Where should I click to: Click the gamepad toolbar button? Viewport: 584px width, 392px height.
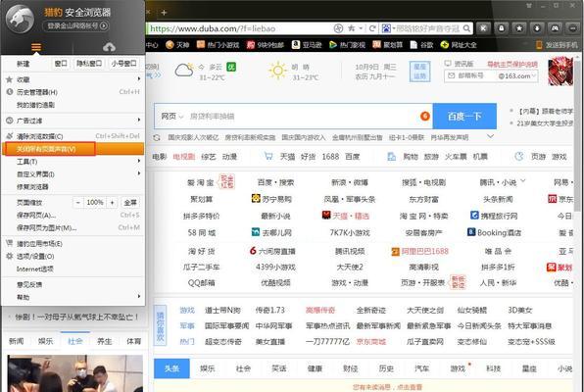tap(555, 28)
